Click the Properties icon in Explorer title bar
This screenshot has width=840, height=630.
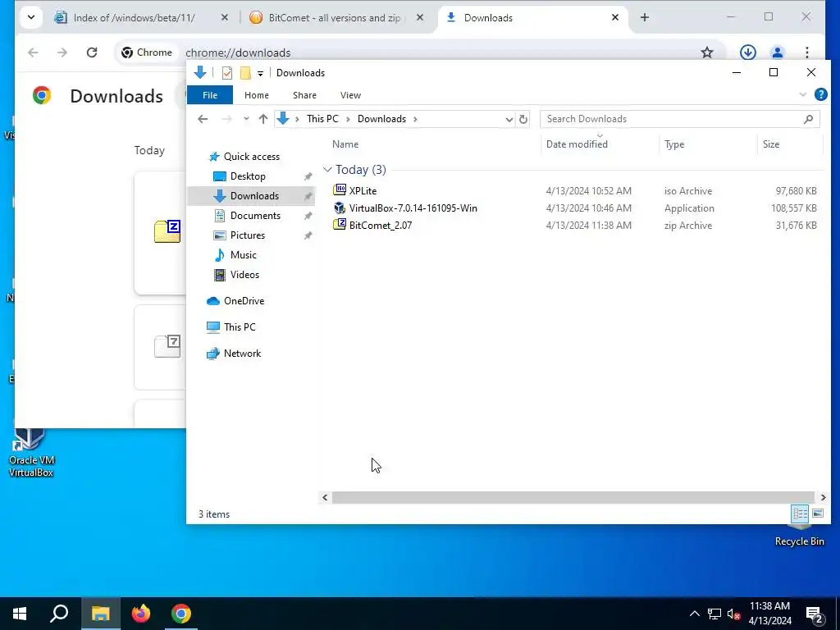pos(227,73)
